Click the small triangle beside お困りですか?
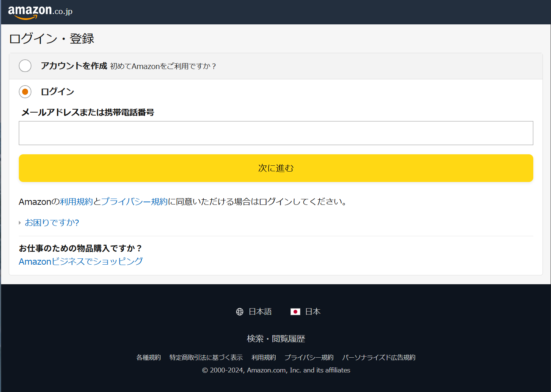This screenshot has height=392, width=551. (20, 223)
